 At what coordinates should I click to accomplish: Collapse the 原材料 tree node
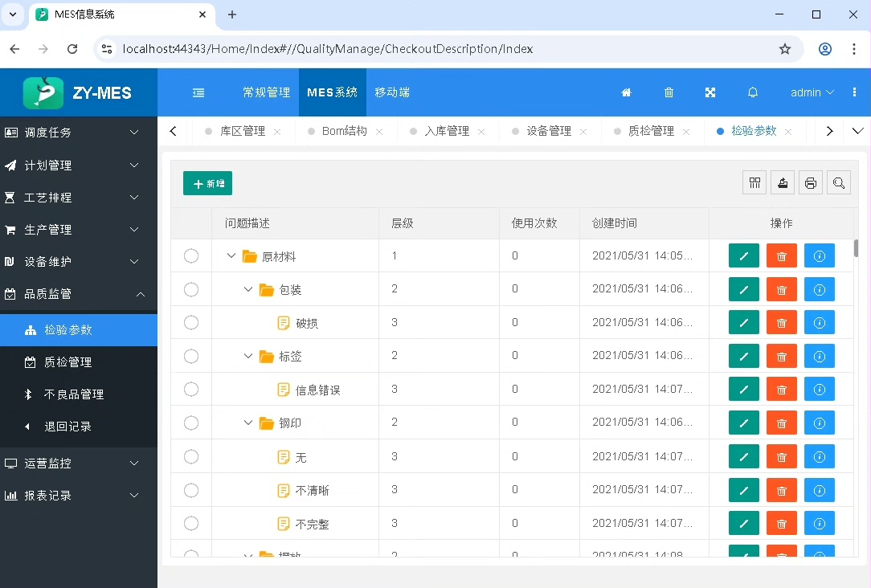pyautogui.click(x=231, y=256)
